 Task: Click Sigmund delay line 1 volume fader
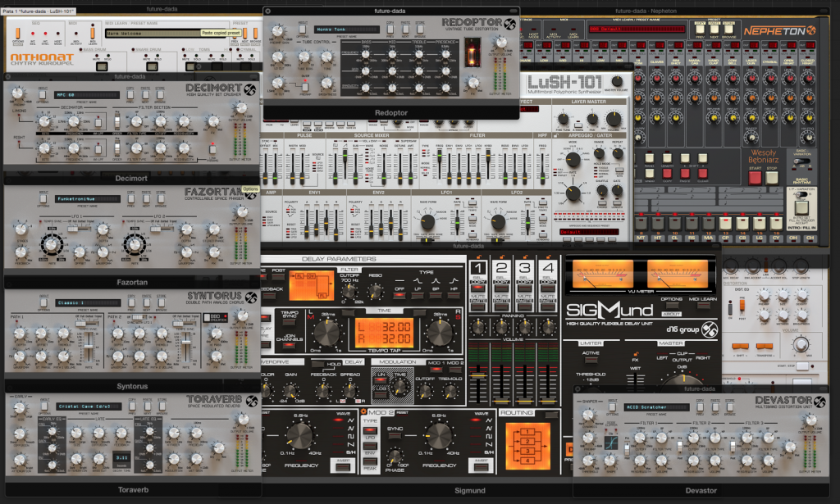[x=478, y=374]
